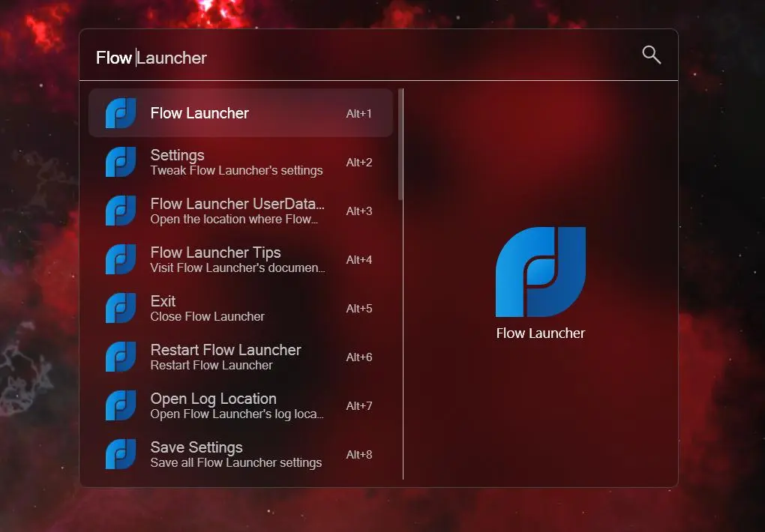This screenshot has height=532, width=765.
Task: Select the Restart Flow Launcher title
Action: 226,350
